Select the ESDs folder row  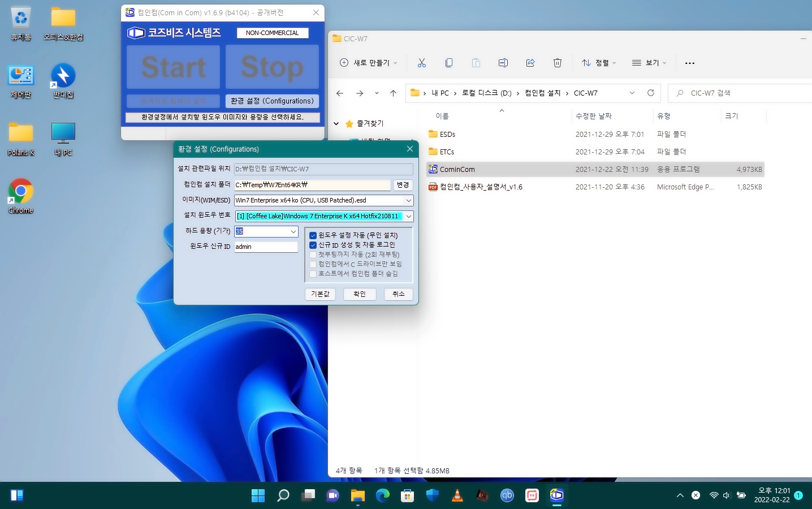tap(595, 135)
